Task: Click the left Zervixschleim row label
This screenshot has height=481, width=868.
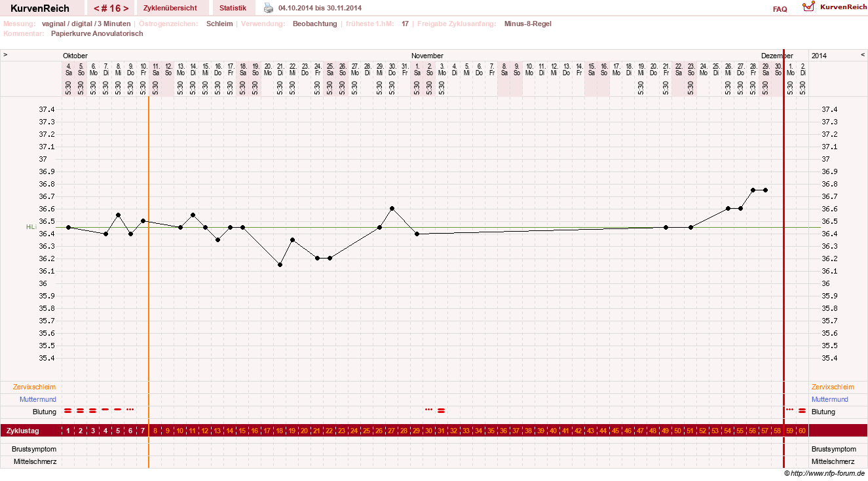Action: pos(35,387)
